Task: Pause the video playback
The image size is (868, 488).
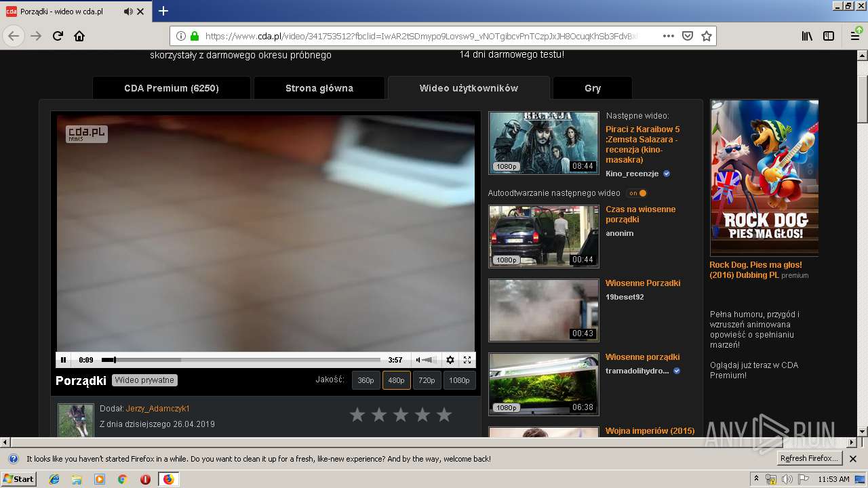Action: tap(64, 360)
